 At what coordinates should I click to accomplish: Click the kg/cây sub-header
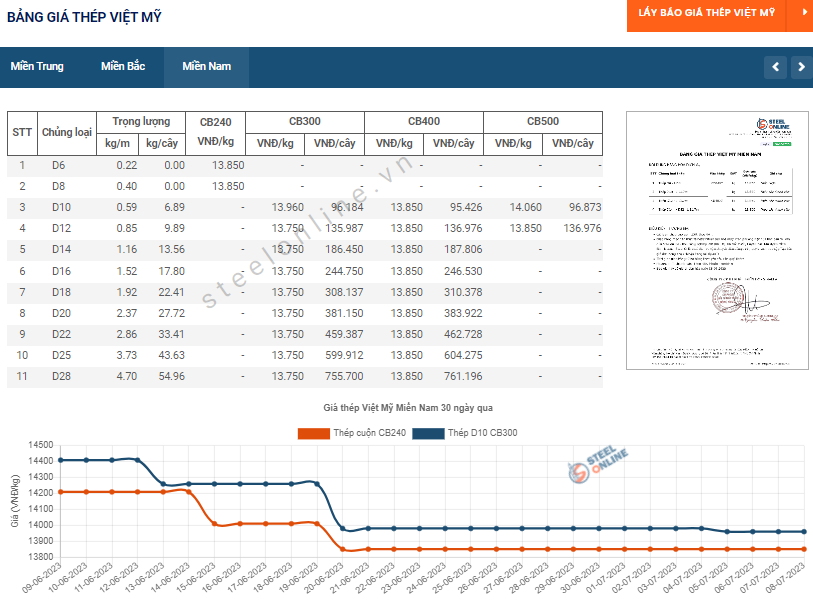(162, 144)
